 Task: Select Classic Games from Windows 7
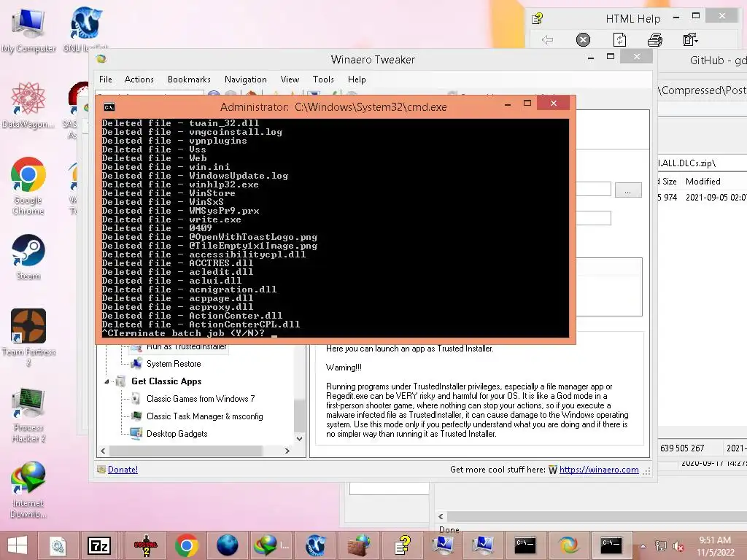tap(201, 399)
